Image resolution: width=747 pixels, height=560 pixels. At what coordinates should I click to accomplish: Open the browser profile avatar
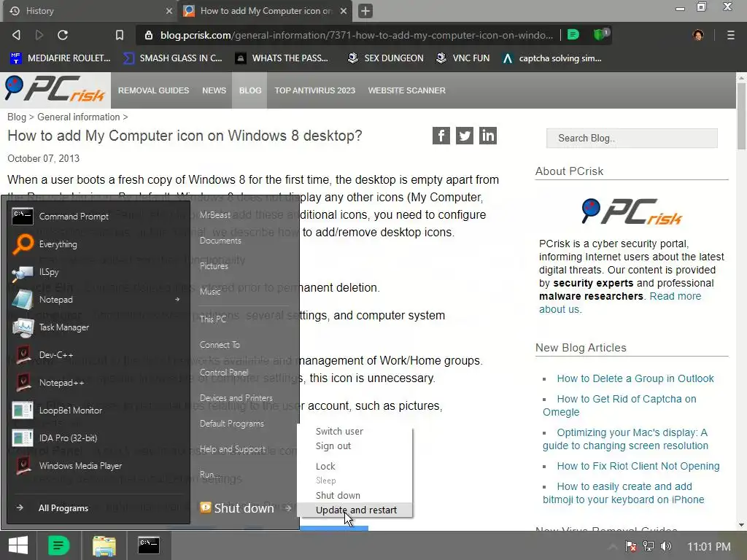tap(698, 35)
